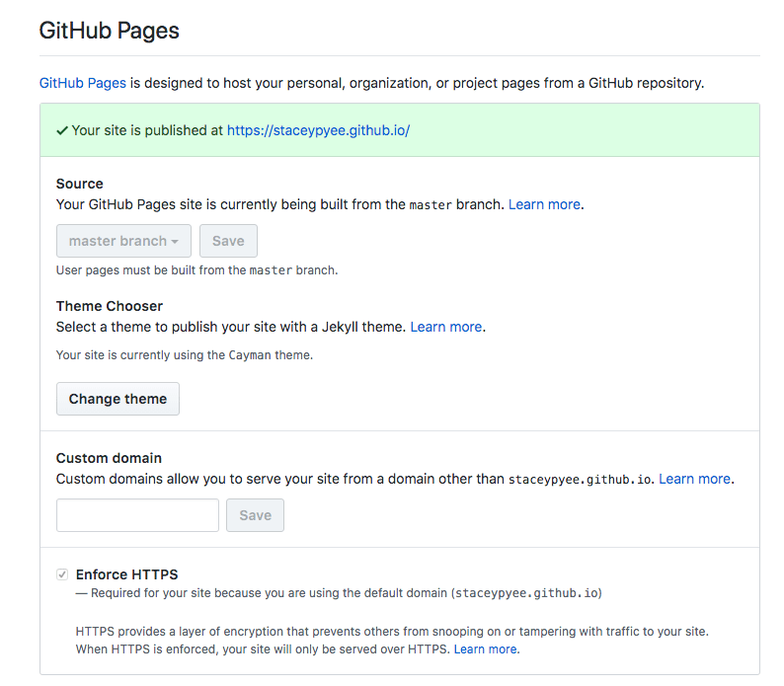Screen dimensions: 784x686
Task: Click 'User pages must be built from the master branch' note
Action: click(x=197, y=270)
